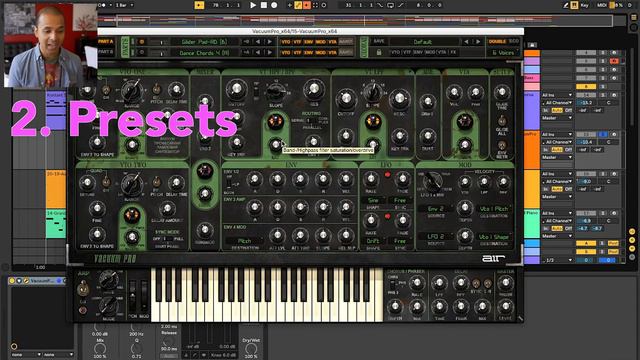Open LFO 2 Drift shape selector

click(x=373, y=241)
